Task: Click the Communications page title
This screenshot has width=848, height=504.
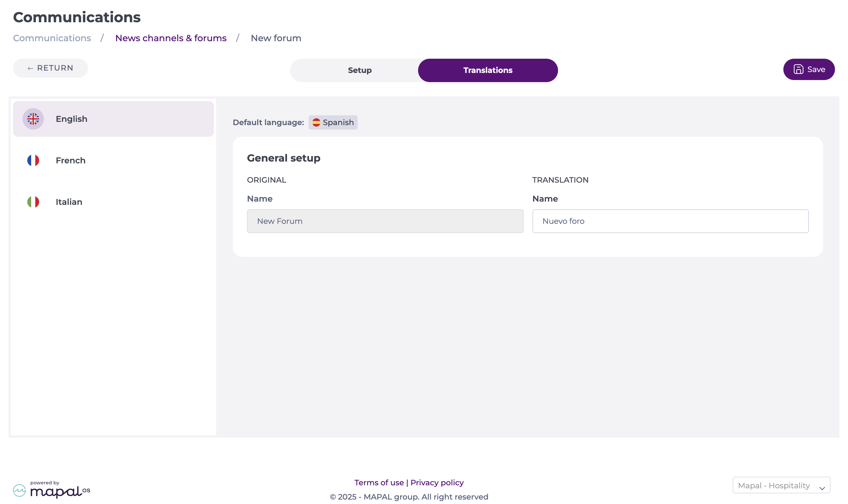Action: click(x=77, y=17)
